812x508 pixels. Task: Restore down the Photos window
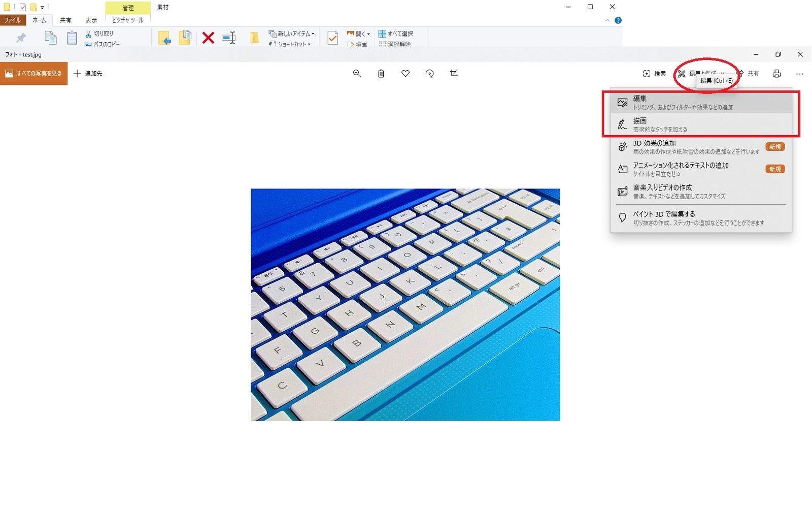[778, 54]
